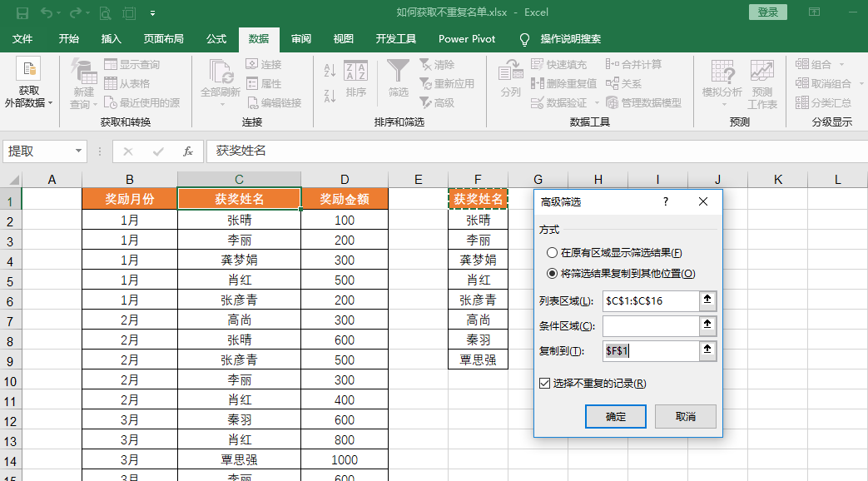Screen dimensions: 868x481
Task: Click 高级 (Advanced) filter
Action: point(437,103)
